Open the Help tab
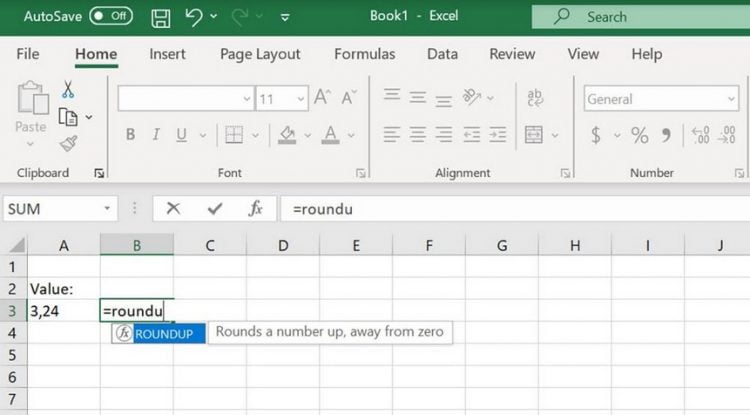 pyautogui.click(x=647, y=55)
